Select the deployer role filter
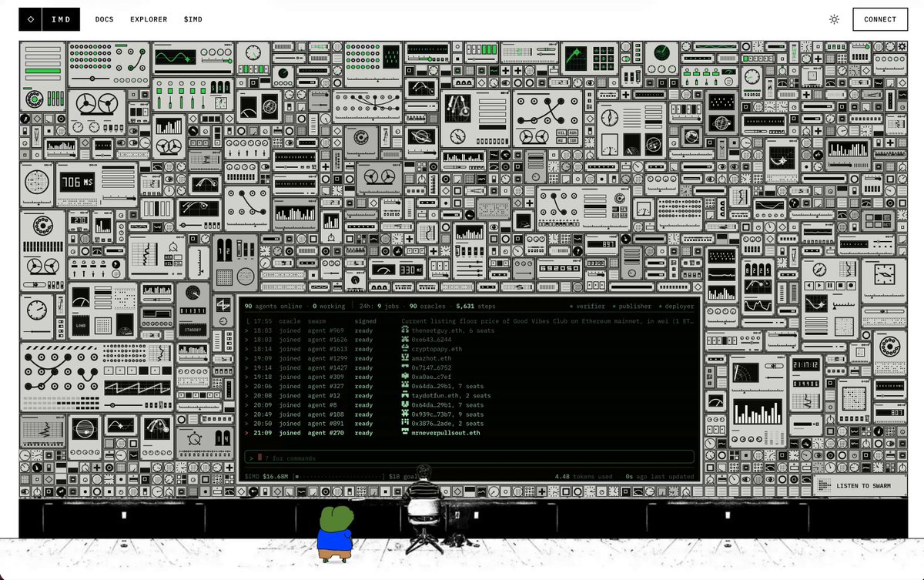This screenshot has width=924, height=580. point(677,306)
